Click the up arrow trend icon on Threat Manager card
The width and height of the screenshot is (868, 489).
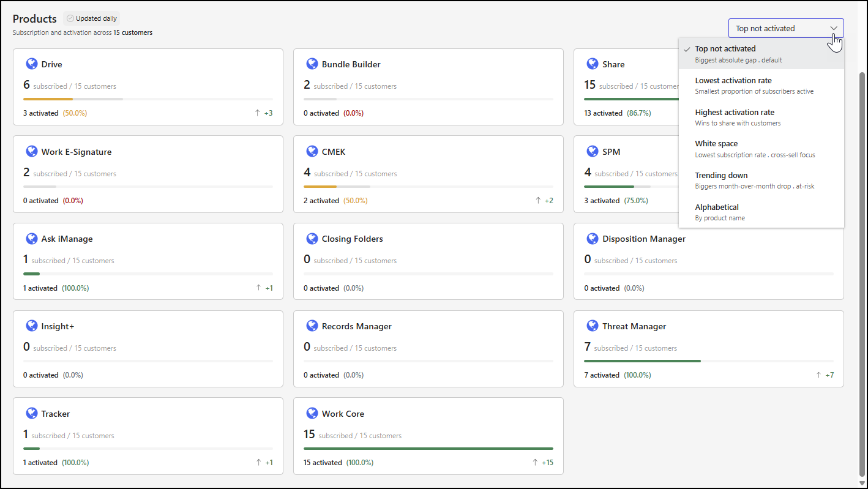(x=818, y=375)
